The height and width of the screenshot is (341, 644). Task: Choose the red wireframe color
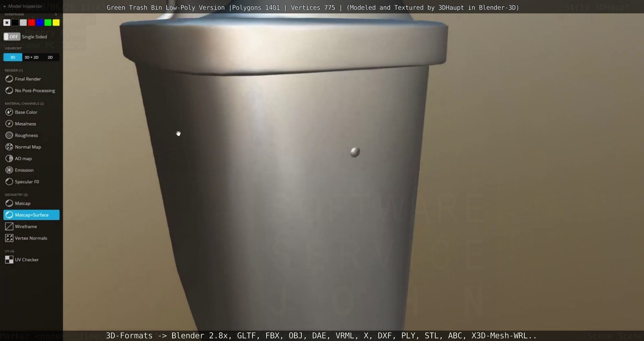31,22
